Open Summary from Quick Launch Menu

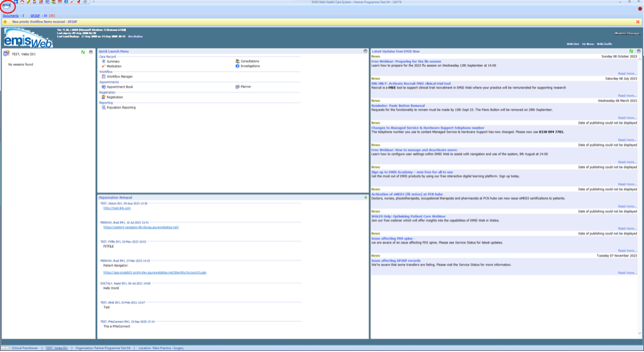[113, 61]
